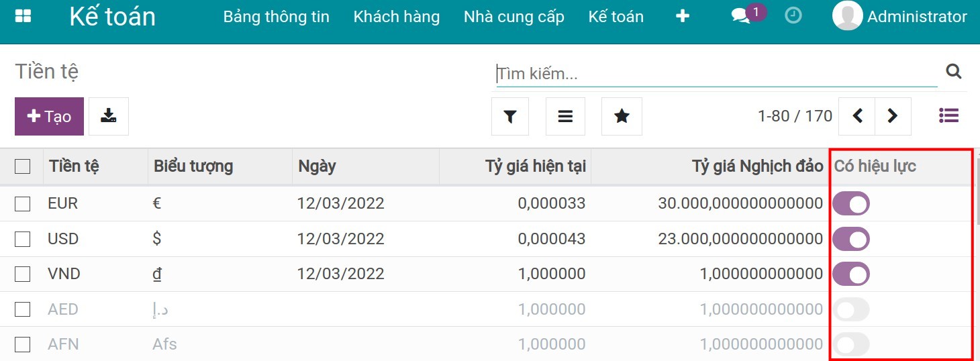Click the $ symbol cell
Image resolution: width=980 pixels, height=361 pixels.
click(157, 239)
